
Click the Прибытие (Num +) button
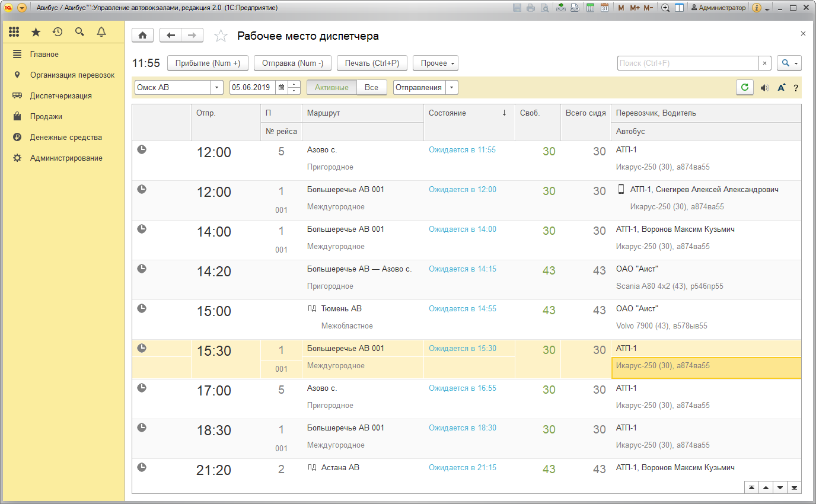[x=208, y=63]
